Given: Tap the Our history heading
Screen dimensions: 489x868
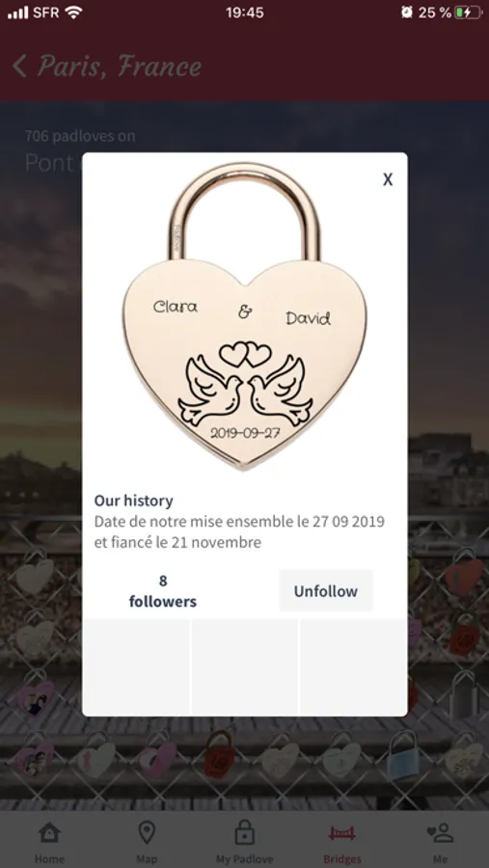Looking at the screenshot, I should pos(133,501).
